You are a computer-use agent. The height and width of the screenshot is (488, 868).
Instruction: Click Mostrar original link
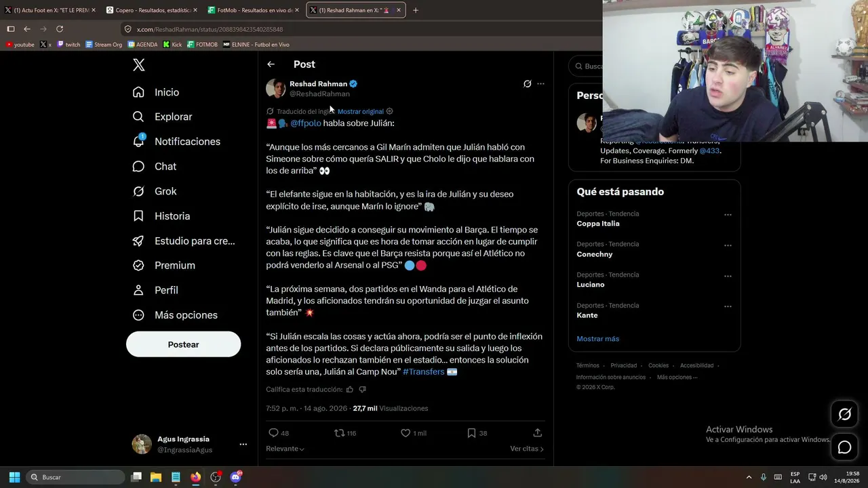(361, 111)
